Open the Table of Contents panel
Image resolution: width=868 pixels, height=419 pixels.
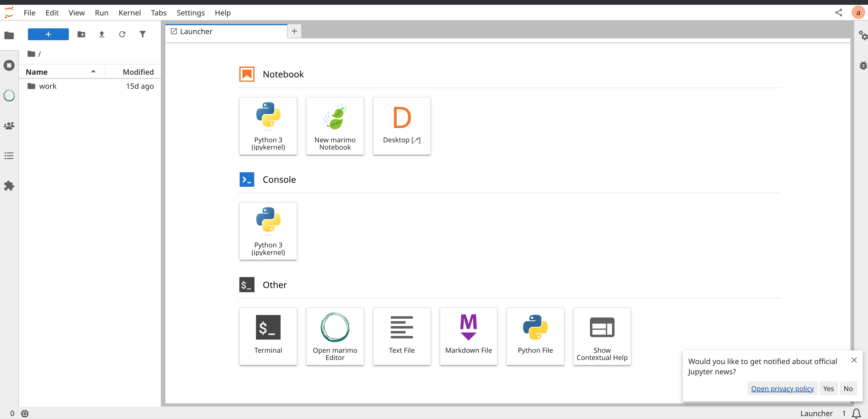(x=9, y=155)
